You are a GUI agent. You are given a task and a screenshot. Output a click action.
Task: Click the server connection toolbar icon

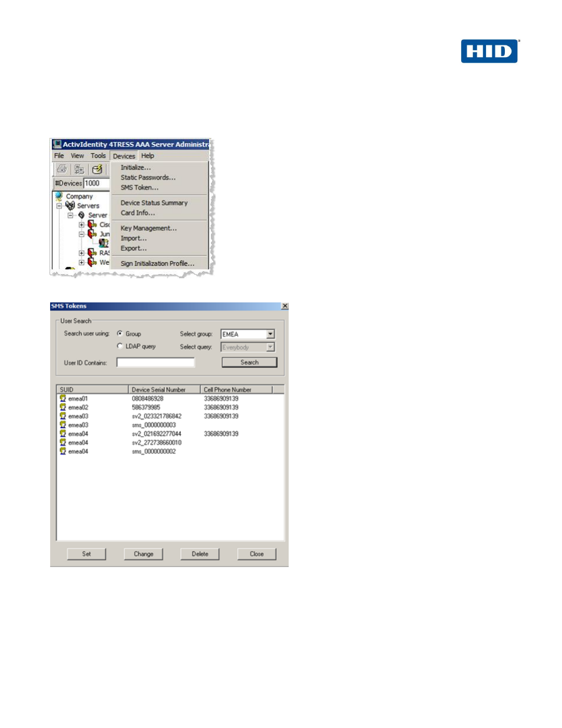tap(80, 169)
